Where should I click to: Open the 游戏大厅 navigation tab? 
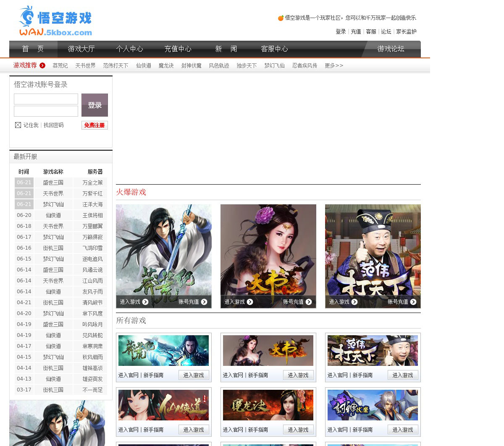pyautogui.click(x=81, y=49)
